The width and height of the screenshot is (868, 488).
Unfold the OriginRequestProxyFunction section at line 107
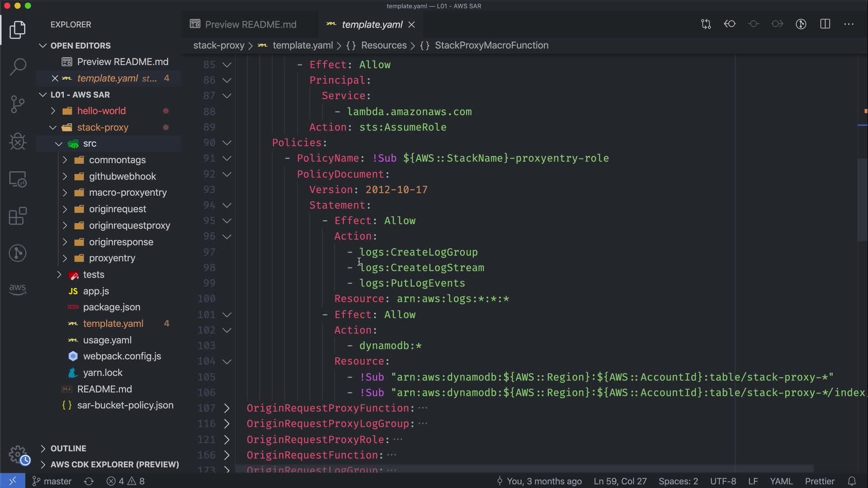pos(227,408)
